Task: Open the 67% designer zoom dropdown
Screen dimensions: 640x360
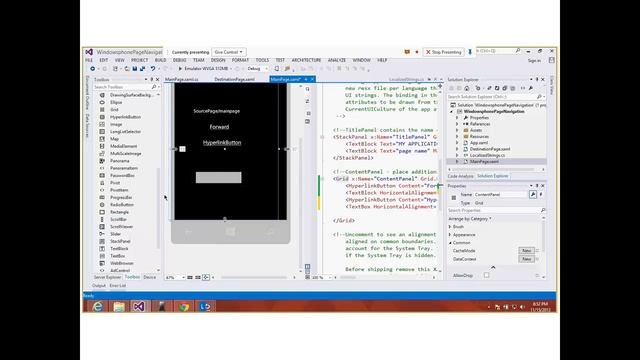Action: (175, 278)
